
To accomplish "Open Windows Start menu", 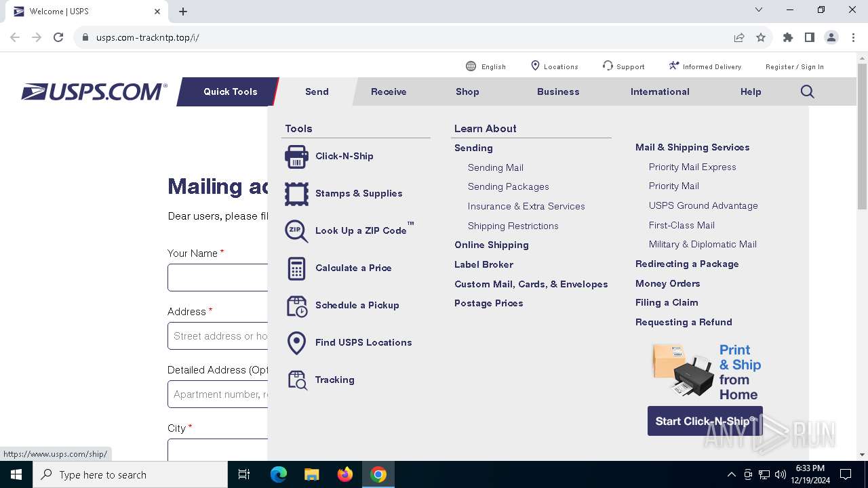I will [x=16, y=474].
